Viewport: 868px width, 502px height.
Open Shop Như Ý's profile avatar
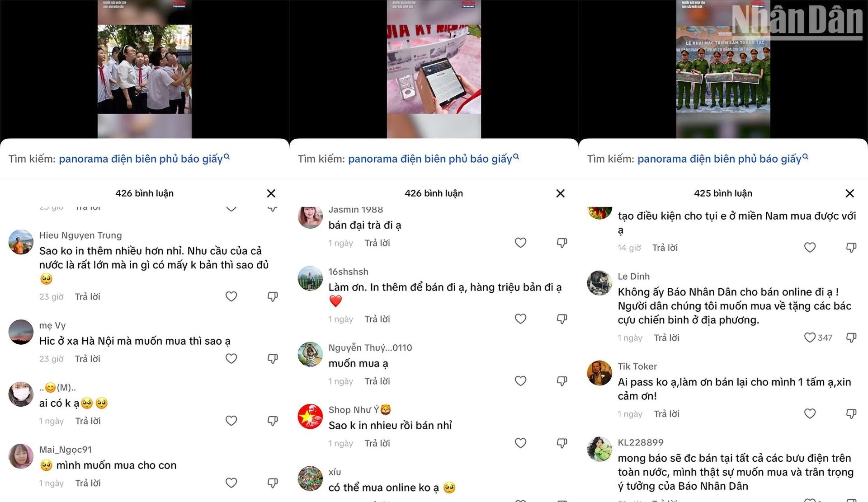click(x=310, y=417)
